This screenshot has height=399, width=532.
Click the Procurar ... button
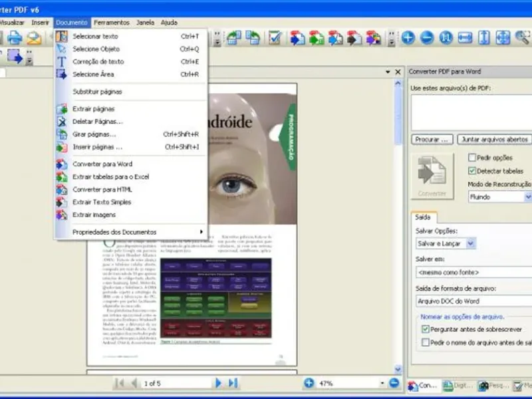[432, 140]
